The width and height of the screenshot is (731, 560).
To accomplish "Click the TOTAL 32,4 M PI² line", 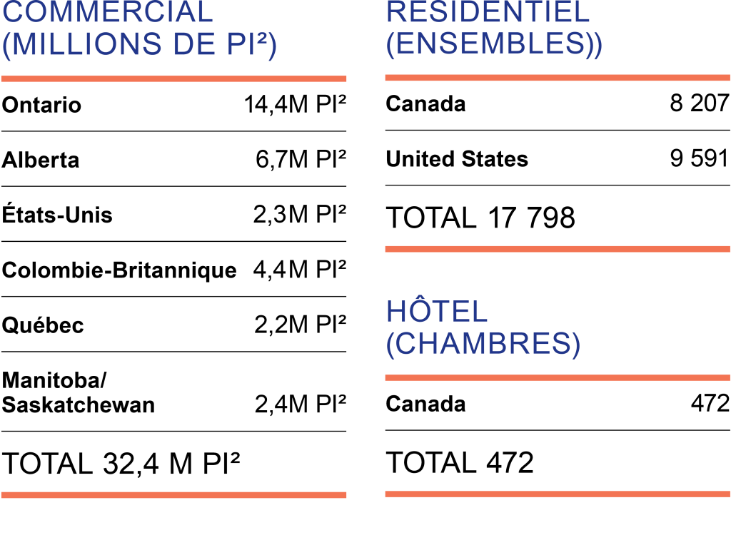I will pos(121,464).
